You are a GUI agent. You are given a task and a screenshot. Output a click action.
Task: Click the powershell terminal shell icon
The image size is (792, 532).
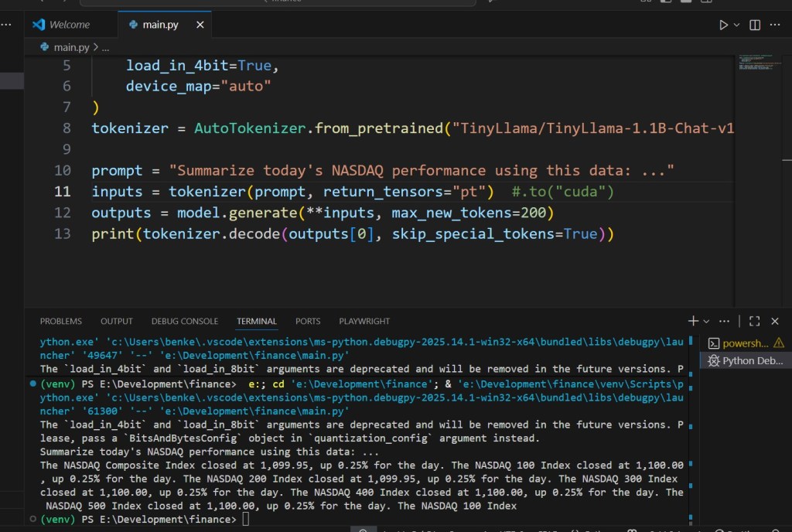click(x=713, y=344)
